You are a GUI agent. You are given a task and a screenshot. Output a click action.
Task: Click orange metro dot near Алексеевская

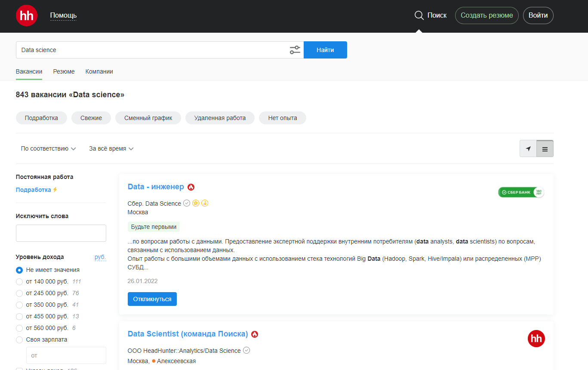tap(154, 361)
